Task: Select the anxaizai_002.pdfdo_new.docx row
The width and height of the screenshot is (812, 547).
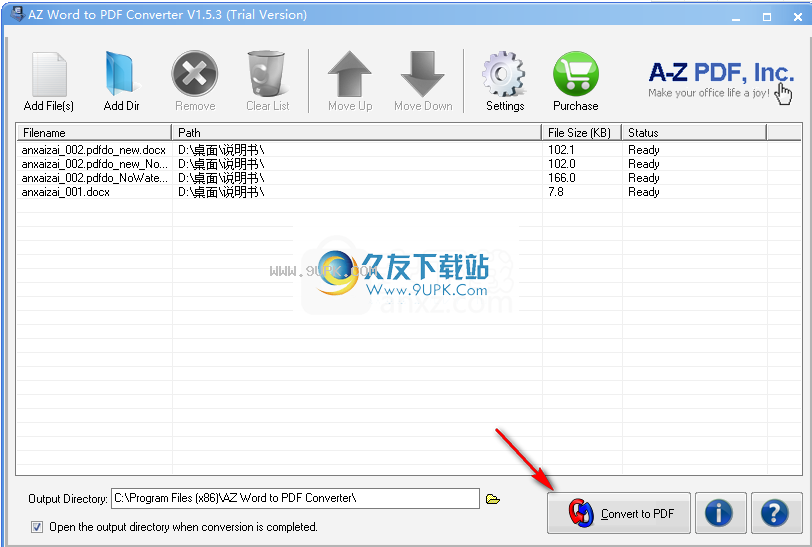Action: click(409, 150)
